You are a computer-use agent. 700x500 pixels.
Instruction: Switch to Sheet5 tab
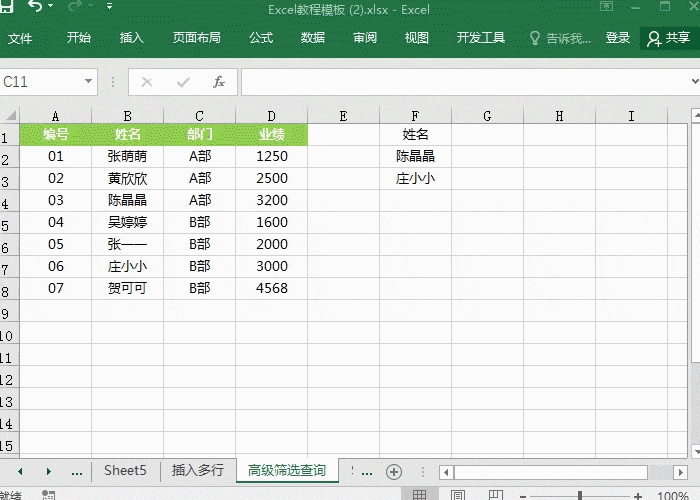coord(125,471)
